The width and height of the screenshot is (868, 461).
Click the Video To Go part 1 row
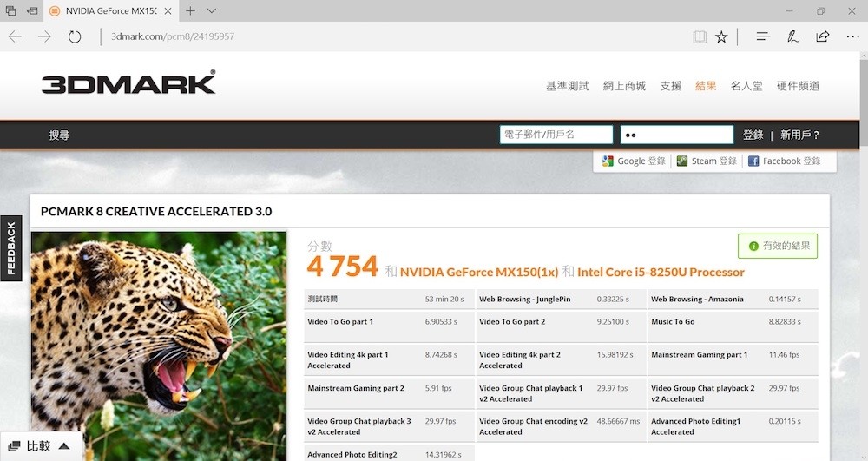coord(389,326)
